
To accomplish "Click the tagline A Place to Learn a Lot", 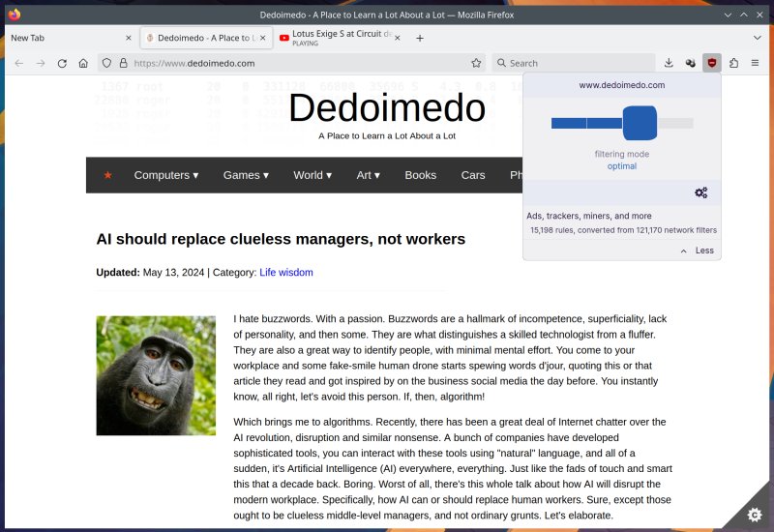I will pyautogui.click(x=387, y=135).
